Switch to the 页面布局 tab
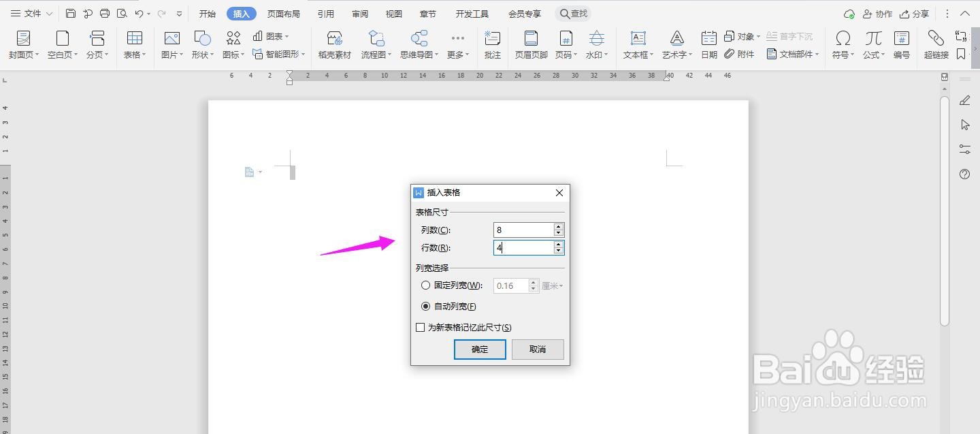 point(284,14)
